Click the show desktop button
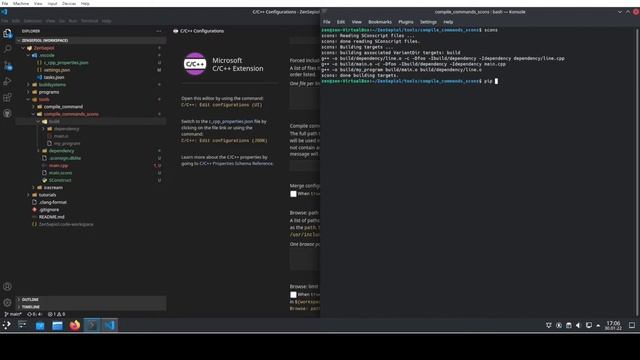640x360 pixels. pyautogui.click(x=632, y=325)
